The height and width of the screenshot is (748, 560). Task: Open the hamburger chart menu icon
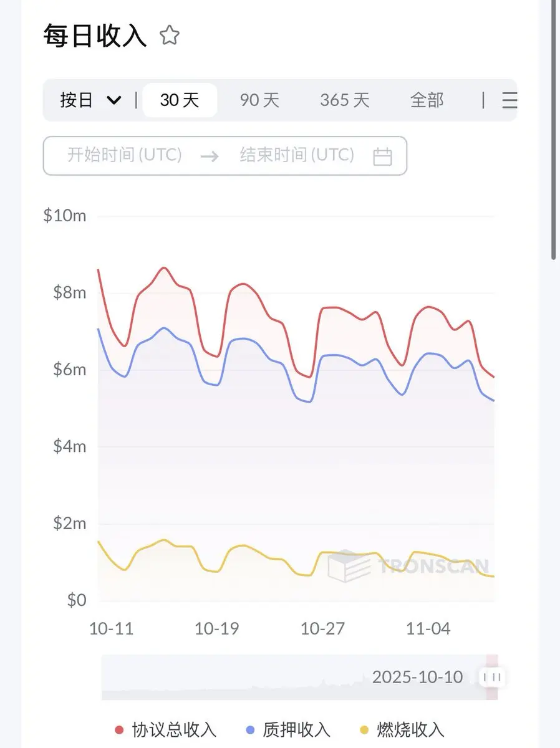click(x=509, y=100)
